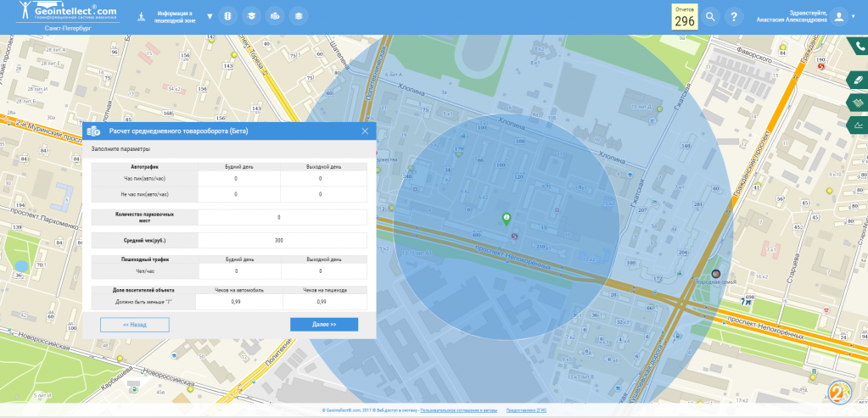868x418 pixels.
Task: Click the traffic light icon in top toolbar
Action: pos(227,16)
